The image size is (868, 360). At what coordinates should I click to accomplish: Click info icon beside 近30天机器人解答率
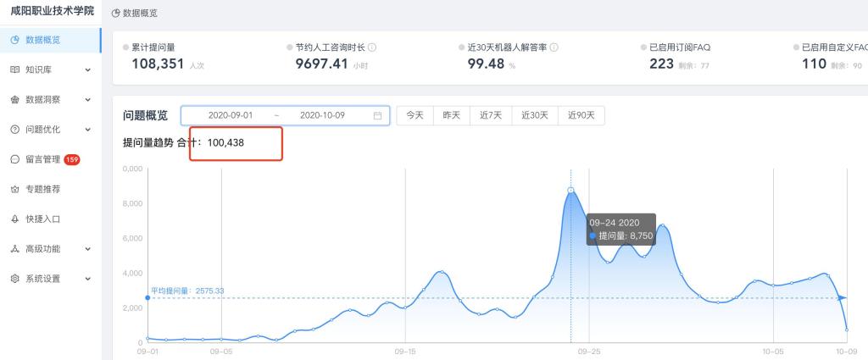coord(554,47)
